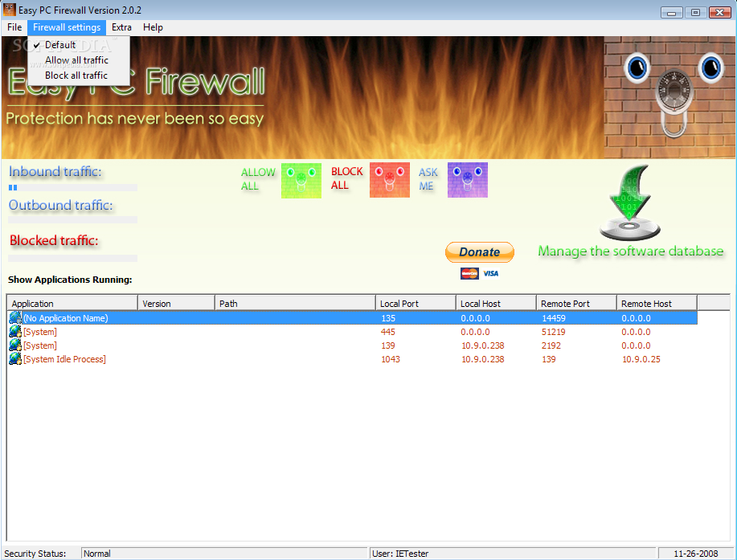Sort by the Local Port column header
This screenshot has height=560, width=737.
pos(416,304)
